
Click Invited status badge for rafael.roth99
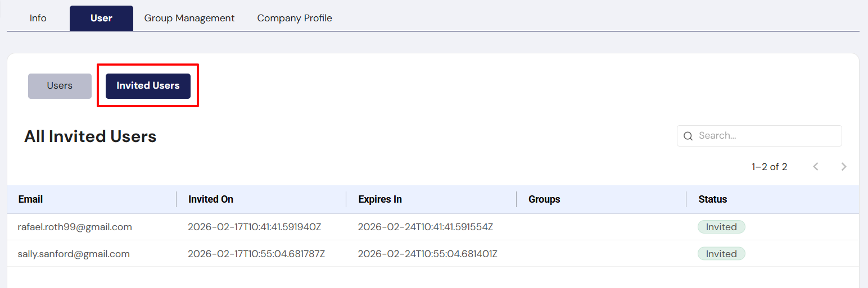pyautogui.click(x=721, y=227)
